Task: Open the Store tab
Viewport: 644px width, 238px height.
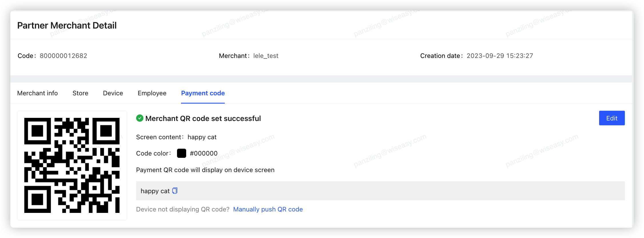Action: coord(80,93)
